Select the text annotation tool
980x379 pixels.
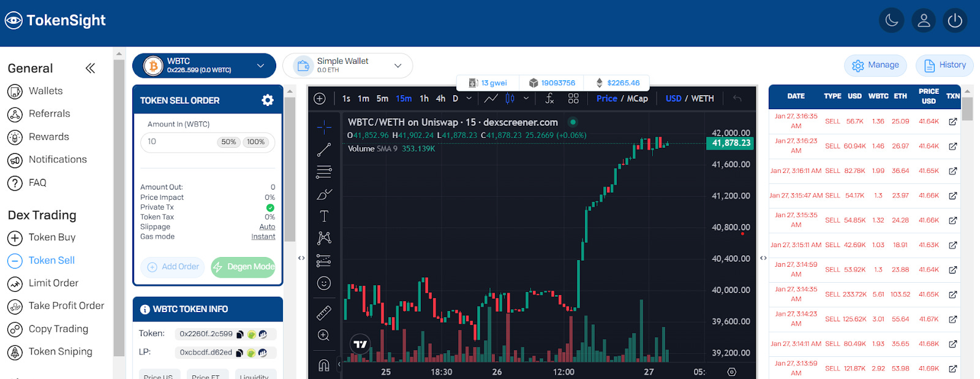coord(324,216)
